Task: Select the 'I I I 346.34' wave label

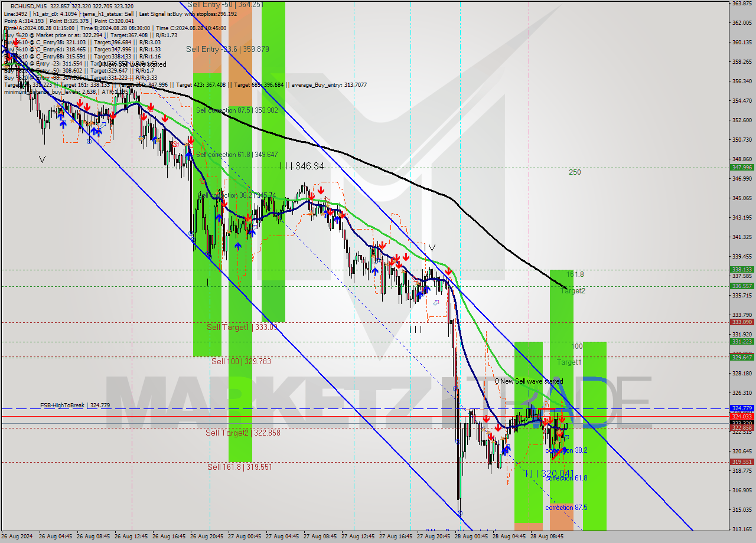Action: pos(302,166)
